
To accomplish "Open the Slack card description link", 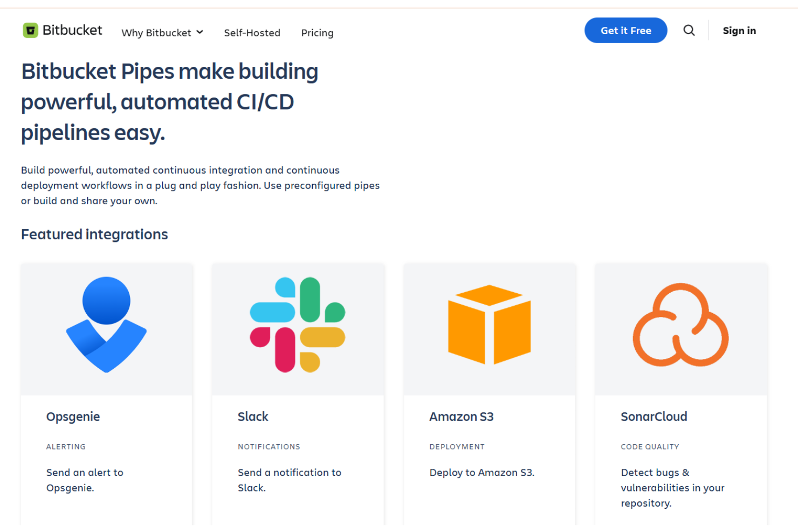I will click(290, 480).
